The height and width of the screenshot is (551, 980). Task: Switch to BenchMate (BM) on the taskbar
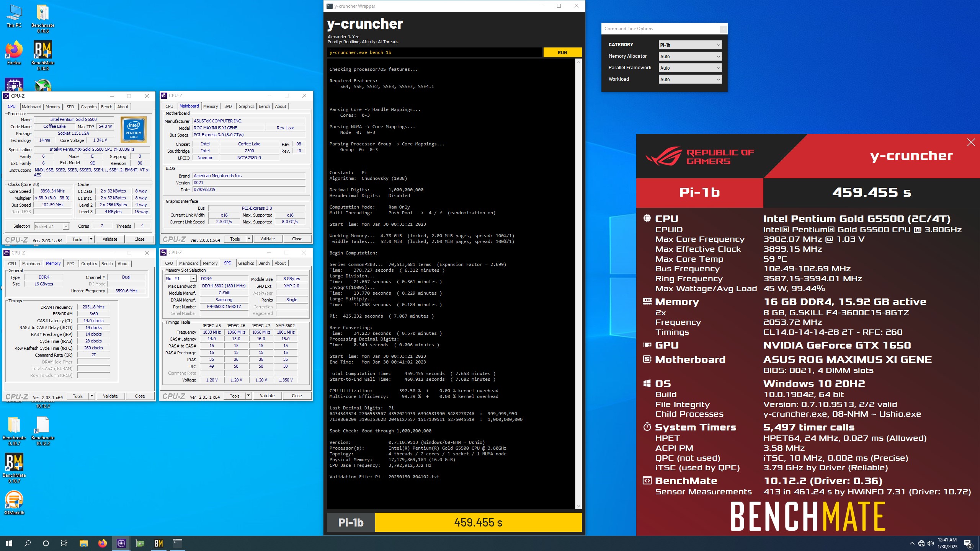[x=159, y=543]
